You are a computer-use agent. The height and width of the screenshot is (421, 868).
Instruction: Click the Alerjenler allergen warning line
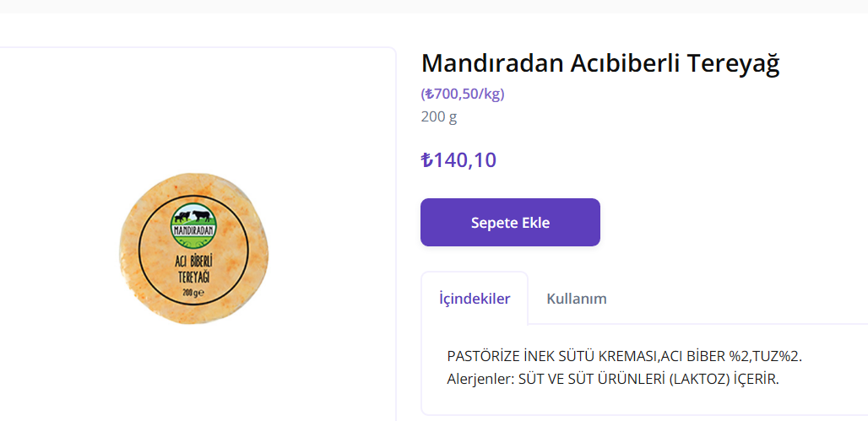click(613, 380)
